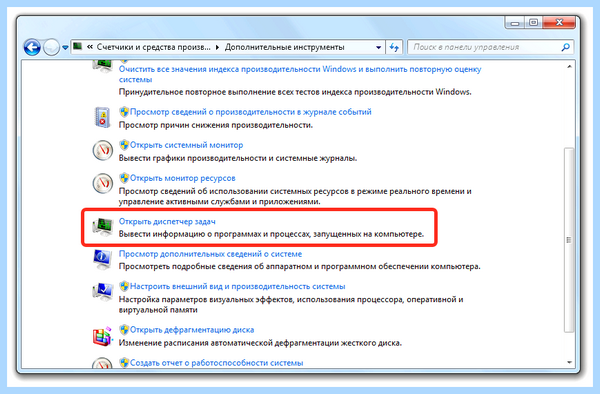Click the scrollbar up arrow

[569, 67]
